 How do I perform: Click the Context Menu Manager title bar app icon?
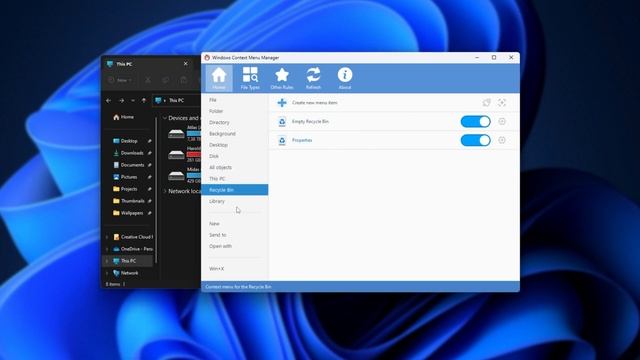tap(207, 58)
